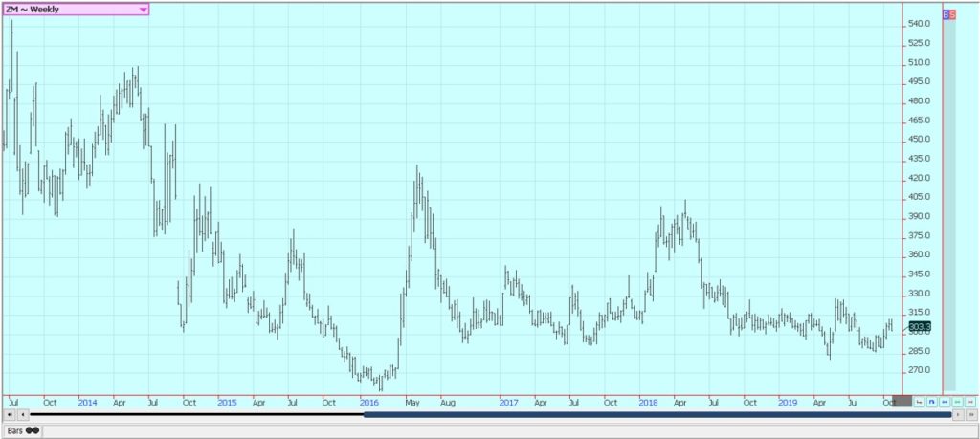Click the small gray dashes icon at far right
Viewport: 980px width, 439px height.
tap(970, 402)
